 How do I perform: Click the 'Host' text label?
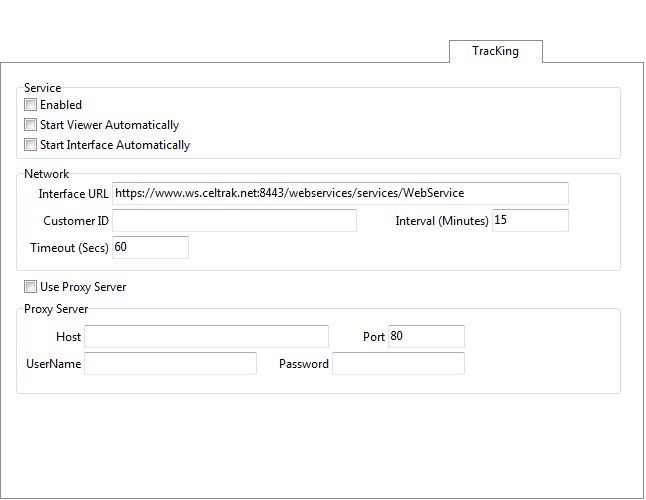[69, 337]
